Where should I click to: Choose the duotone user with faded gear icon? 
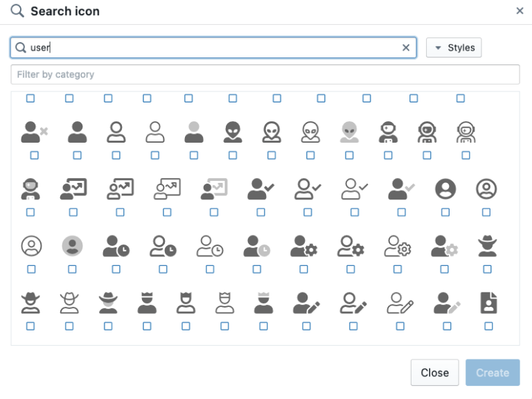445,246
